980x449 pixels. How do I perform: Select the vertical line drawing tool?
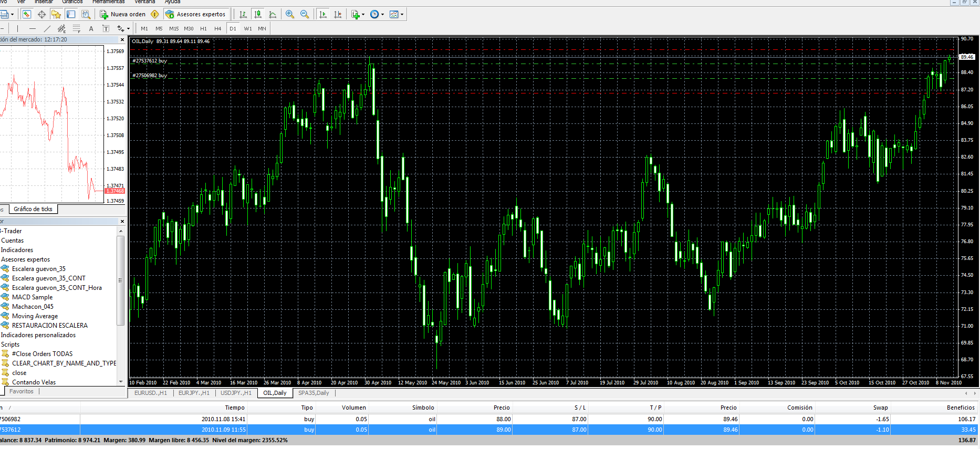click(17, 28)
